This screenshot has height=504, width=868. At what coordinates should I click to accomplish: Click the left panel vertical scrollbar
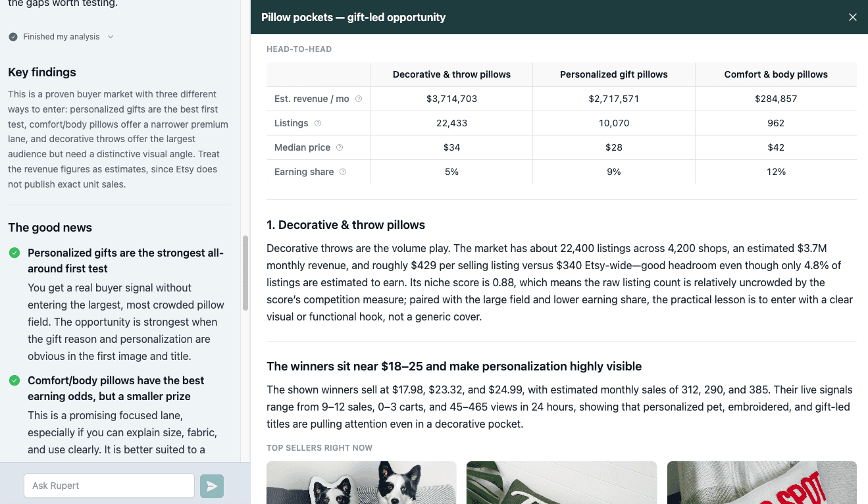[x=245, y=273]
